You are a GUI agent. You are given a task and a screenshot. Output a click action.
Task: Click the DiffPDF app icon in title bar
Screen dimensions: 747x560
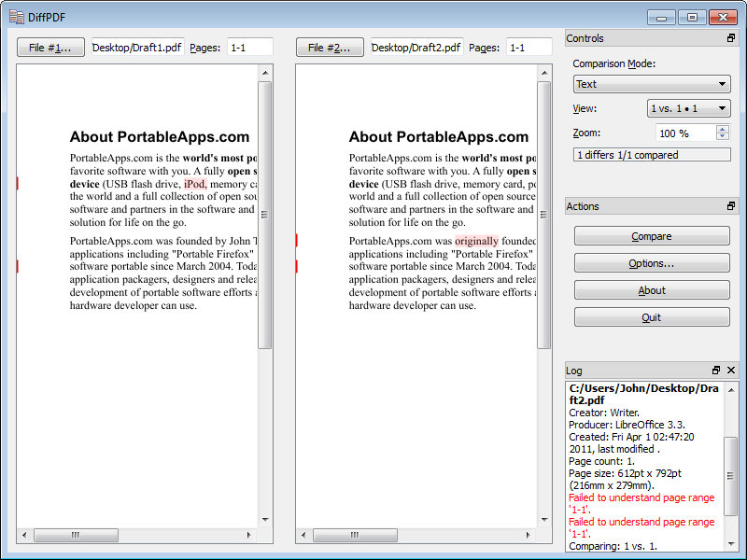click(x=16, y=17)
